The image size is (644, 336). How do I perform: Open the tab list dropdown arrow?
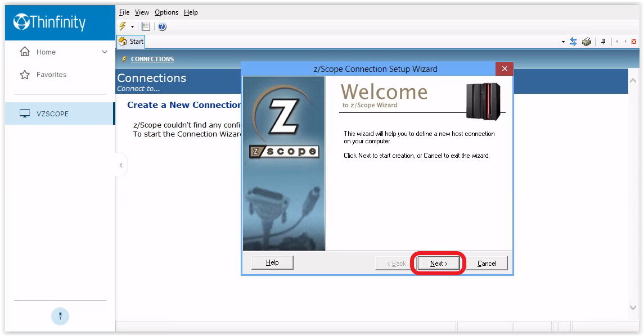pos(563,42)
